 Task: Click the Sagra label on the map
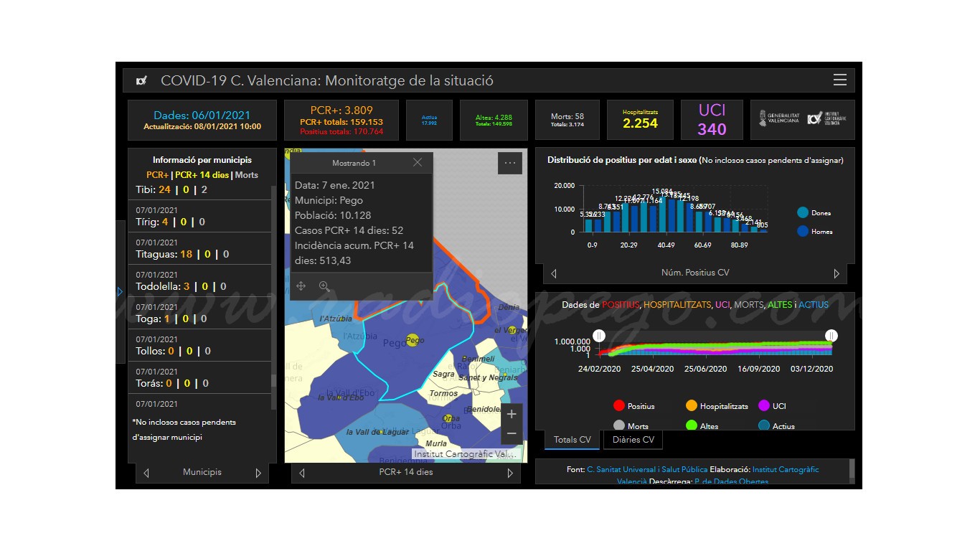click(443, 374)
